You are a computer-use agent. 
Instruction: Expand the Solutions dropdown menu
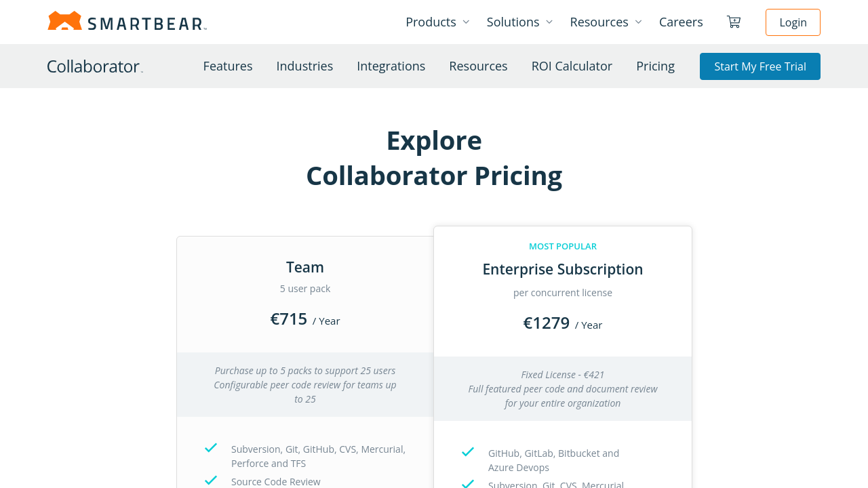point(519,22)
